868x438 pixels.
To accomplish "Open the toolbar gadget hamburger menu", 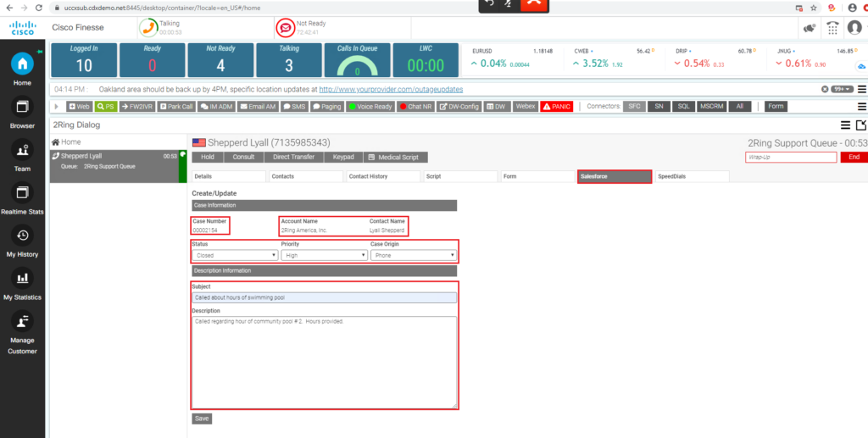I will point(862,106).
